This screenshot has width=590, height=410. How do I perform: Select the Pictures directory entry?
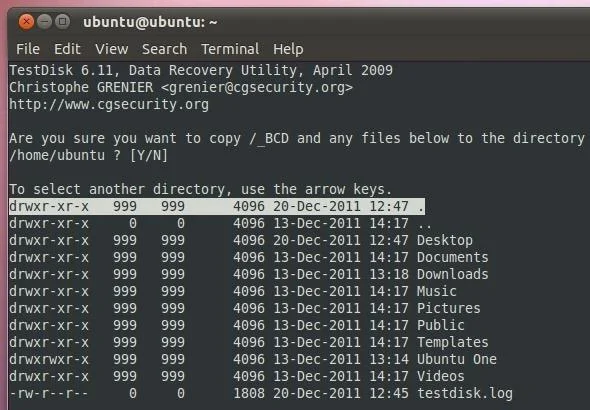pyautogui.click(x=245, y=308)
